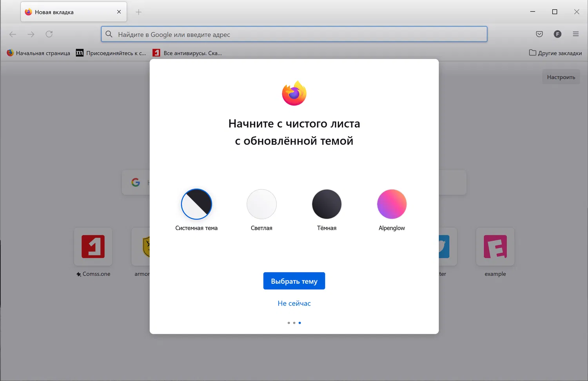The width and height of the screenshot is (588, 381).
Task: Open the Все антивирусы bookmark
Action: point(187,53)
